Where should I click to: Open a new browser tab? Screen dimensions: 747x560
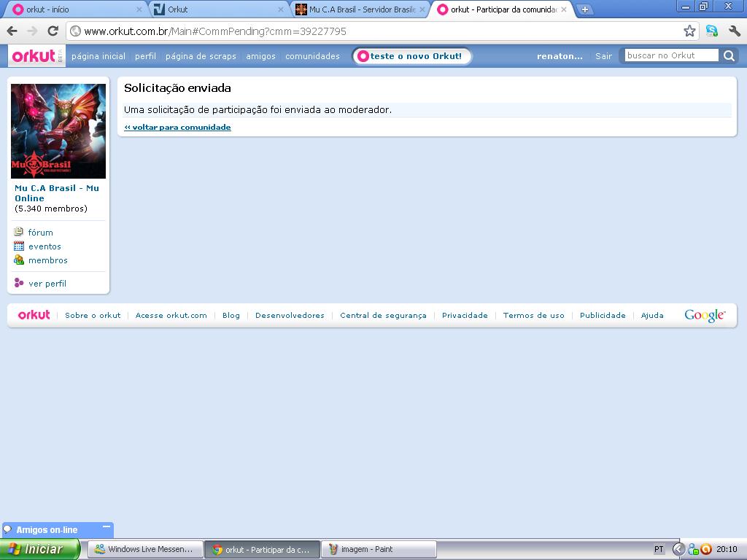click(585, 9)
